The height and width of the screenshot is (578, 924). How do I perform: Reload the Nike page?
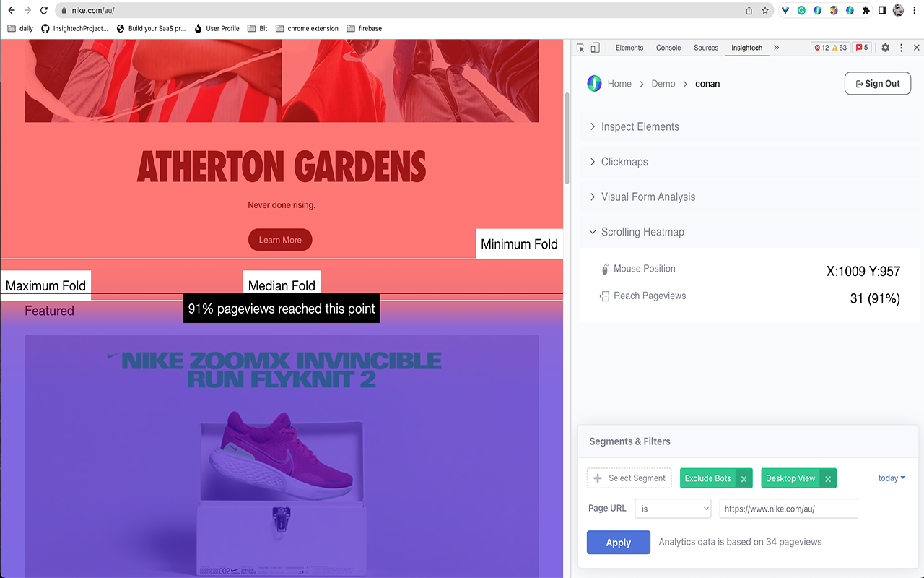(x=44, y=11)
